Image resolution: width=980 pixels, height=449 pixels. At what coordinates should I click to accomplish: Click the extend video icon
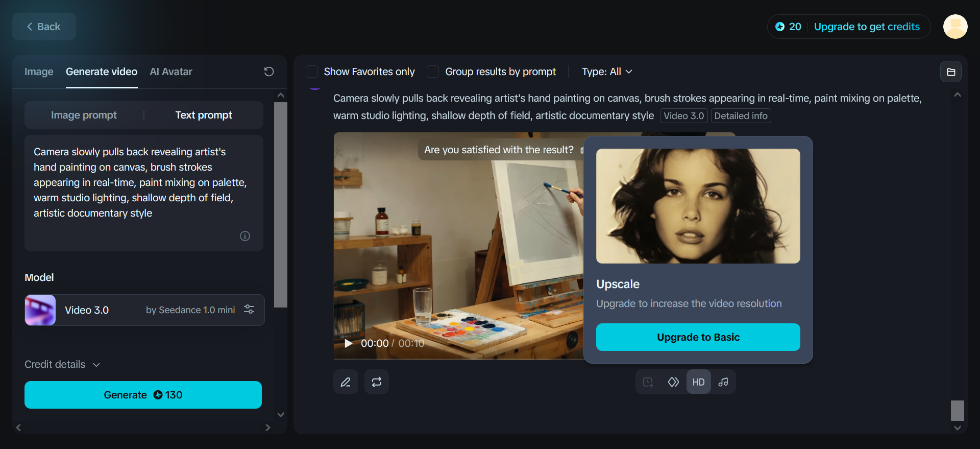[648, 382]
